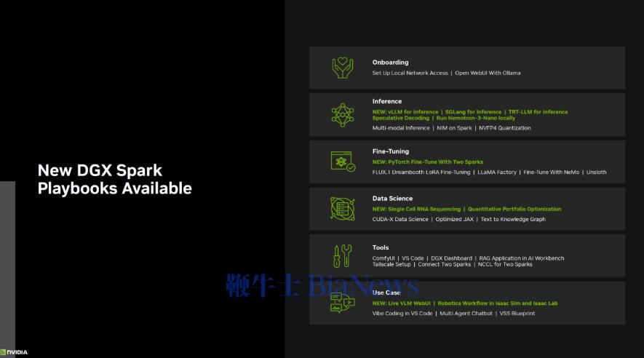This screenshot has width=644, height=358.
Task: Select "NCCL for Two Sparks" playbook
Action: point(505,264)
